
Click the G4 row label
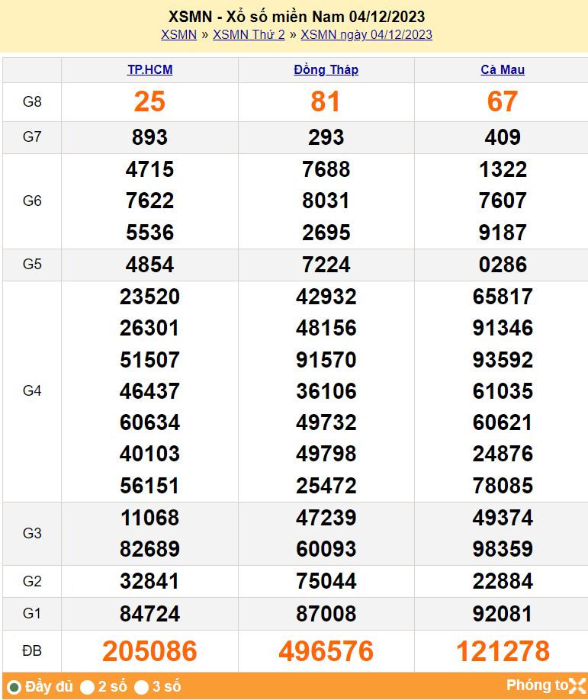click(32, 390)
